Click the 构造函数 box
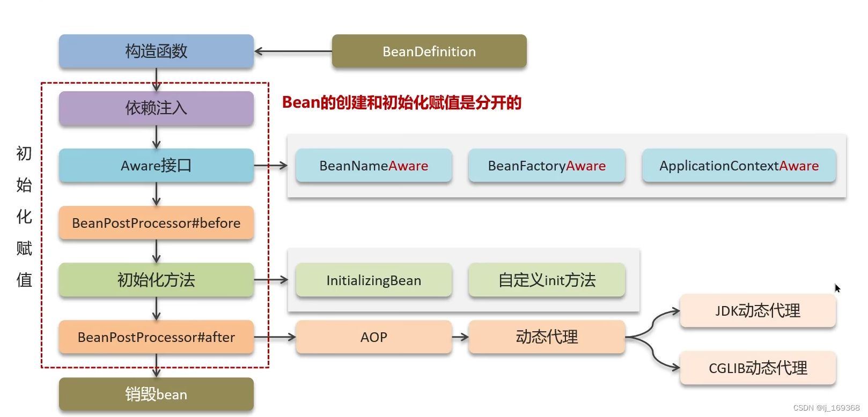This screenshot has width=868, height=417. [x=156, y=51]
